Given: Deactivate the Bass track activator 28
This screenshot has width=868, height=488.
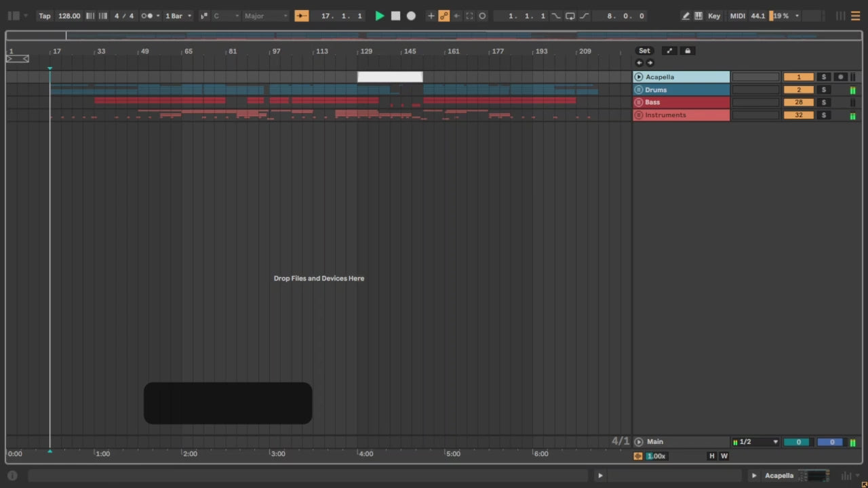Looking at the screenshot, I should coord(798,102).
